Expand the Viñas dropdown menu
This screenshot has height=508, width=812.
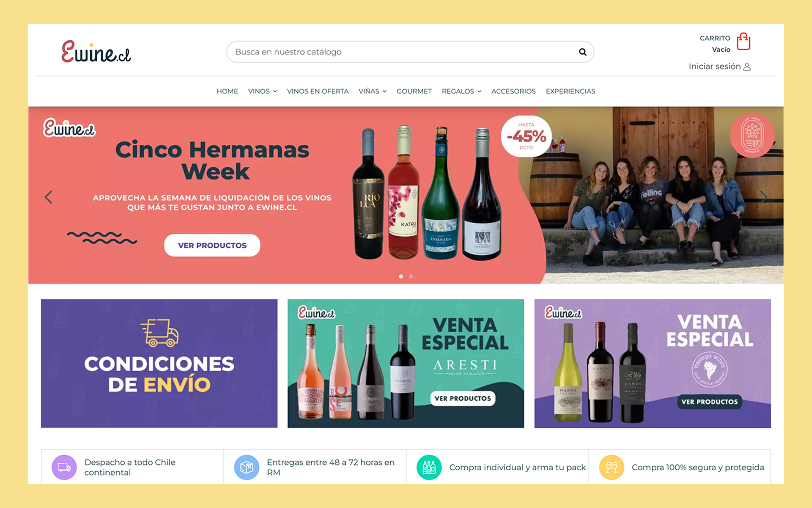(x=373, y=91)
